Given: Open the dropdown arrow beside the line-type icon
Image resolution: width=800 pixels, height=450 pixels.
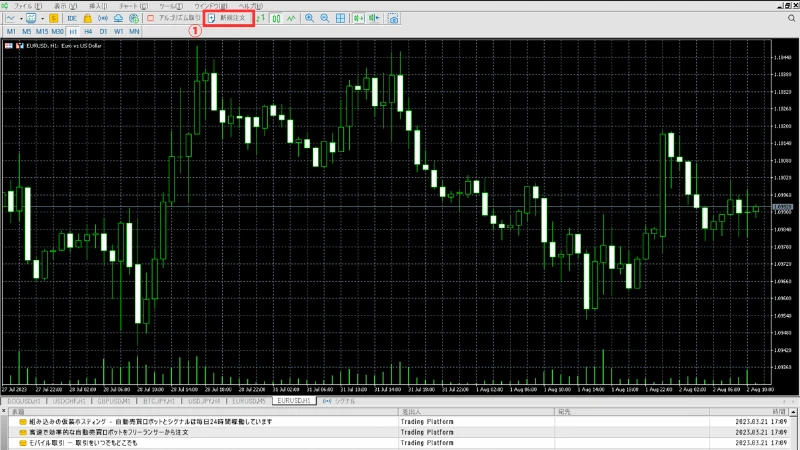Looking at the screenshot, I should pos(20,18).
